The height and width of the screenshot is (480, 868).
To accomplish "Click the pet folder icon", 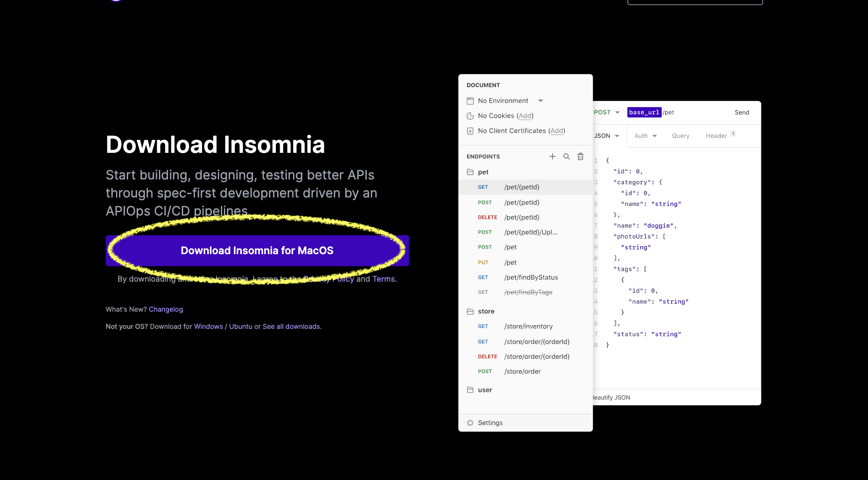I will click(470, 172).
